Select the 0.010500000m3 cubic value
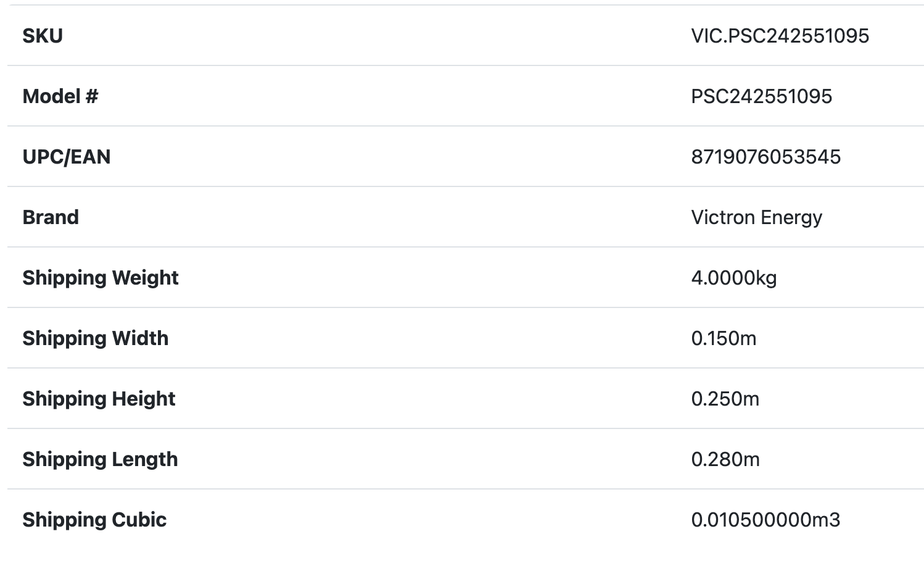The image size is (924, 563). (x=765, y=520)
